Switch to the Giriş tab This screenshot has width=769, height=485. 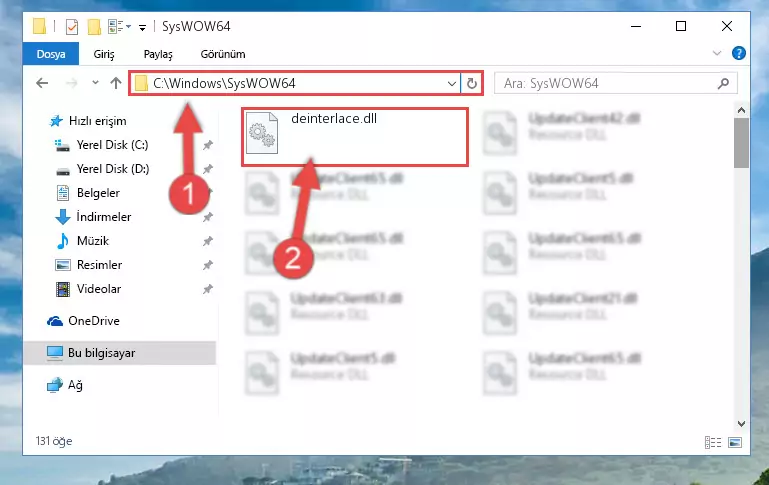tap(104, 54)
